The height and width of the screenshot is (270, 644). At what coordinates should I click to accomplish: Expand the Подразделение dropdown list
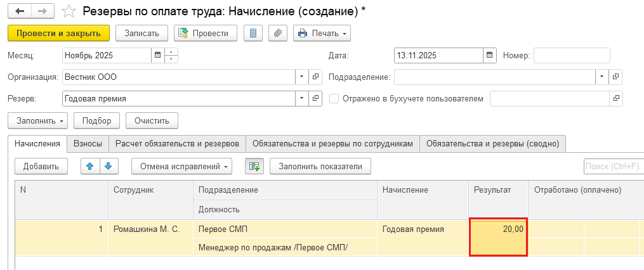tap(601, 77)
